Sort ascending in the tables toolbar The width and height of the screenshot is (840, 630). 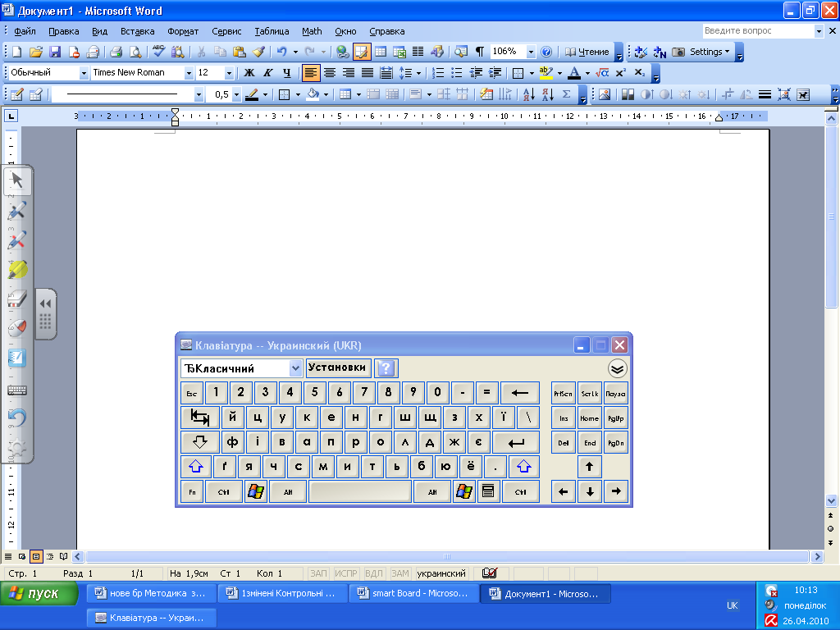pyautogui.click(x=528, y=94)
